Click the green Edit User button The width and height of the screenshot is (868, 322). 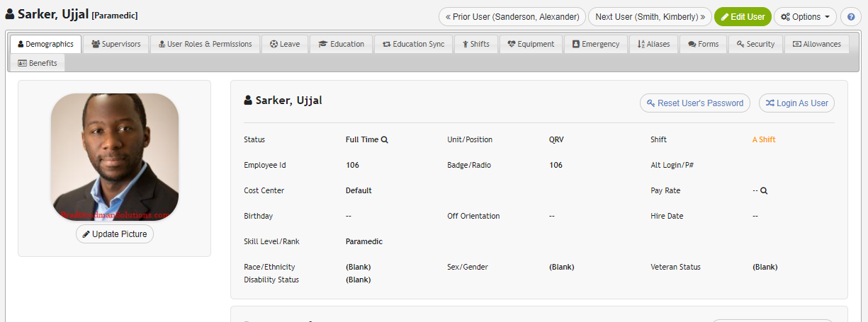[x=743, y=16]
